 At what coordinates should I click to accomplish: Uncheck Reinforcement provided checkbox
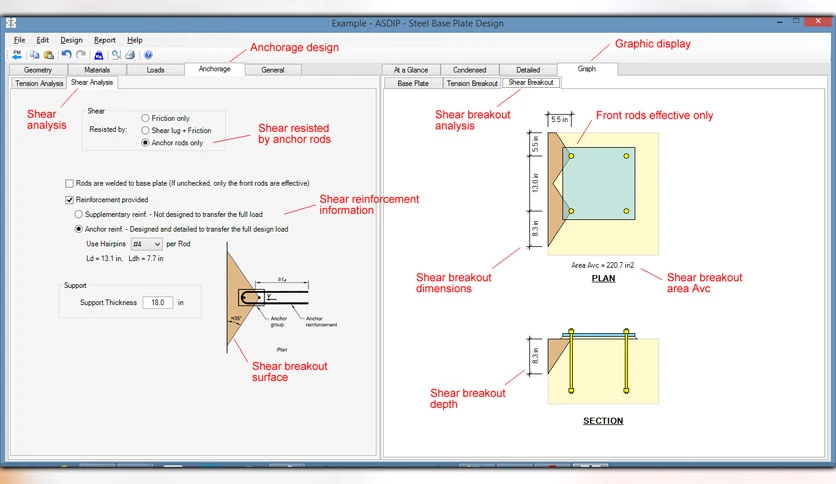(69, 200)
